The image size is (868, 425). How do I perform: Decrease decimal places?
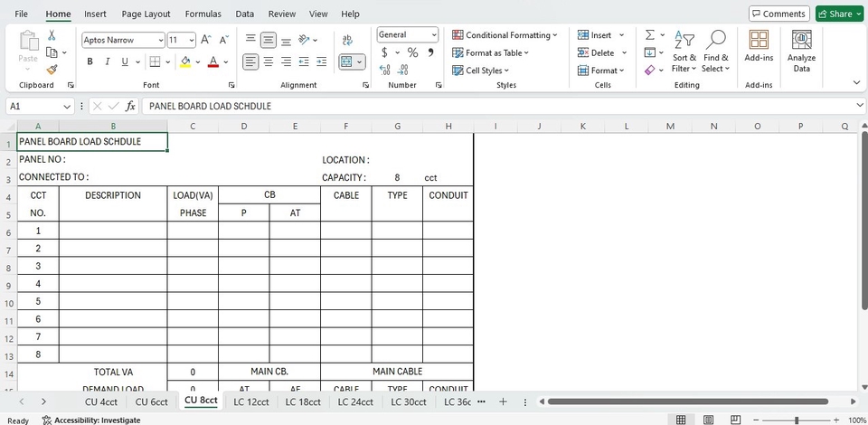click(x=403, y=71)
